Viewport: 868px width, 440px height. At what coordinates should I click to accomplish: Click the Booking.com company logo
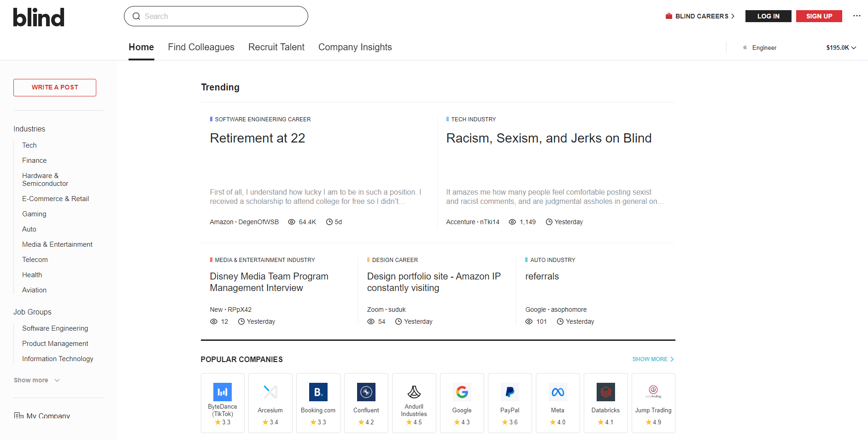tap(318, 392)
